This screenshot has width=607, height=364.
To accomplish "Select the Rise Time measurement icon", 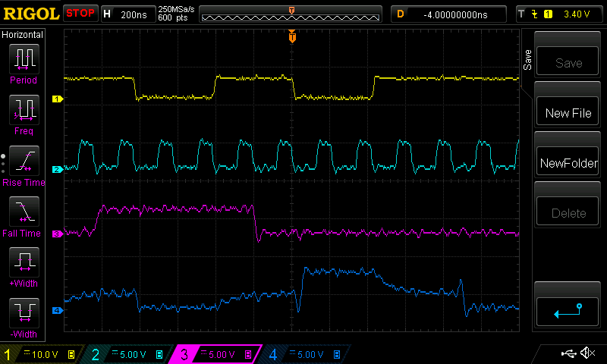I will click(x=24, y=161).
